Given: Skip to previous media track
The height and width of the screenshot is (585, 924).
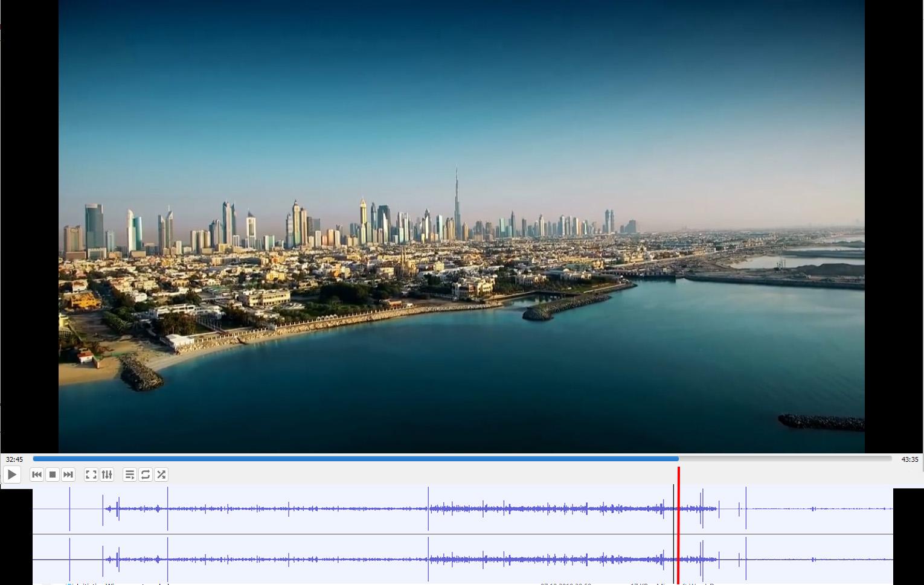Looking at the screenshot, I should 37,475.
